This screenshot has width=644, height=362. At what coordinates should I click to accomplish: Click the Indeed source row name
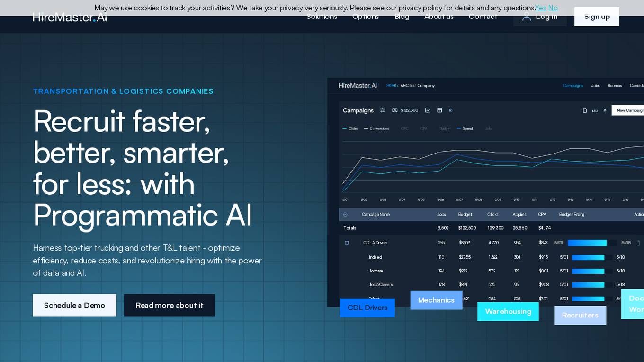tap(376, 258)
